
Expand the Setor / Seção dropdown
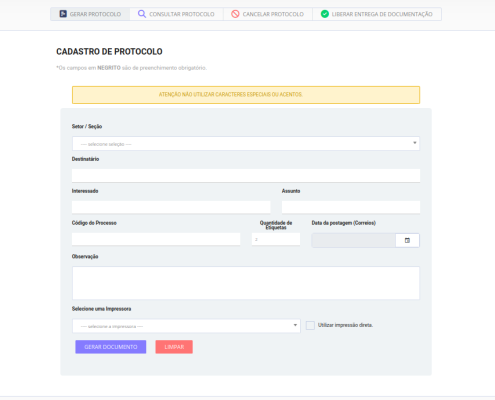click(x=246, y=144)
